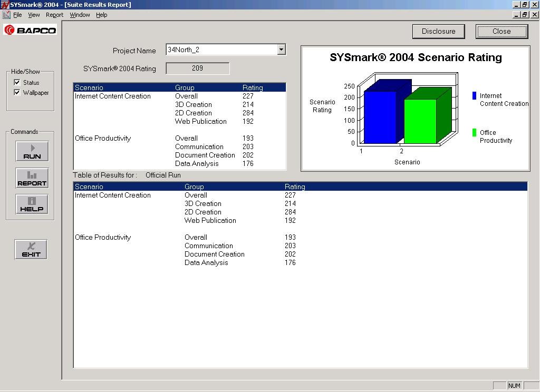Click the green Office Productivity legend swatch
The image size is (540, 392).
[474, 132]
